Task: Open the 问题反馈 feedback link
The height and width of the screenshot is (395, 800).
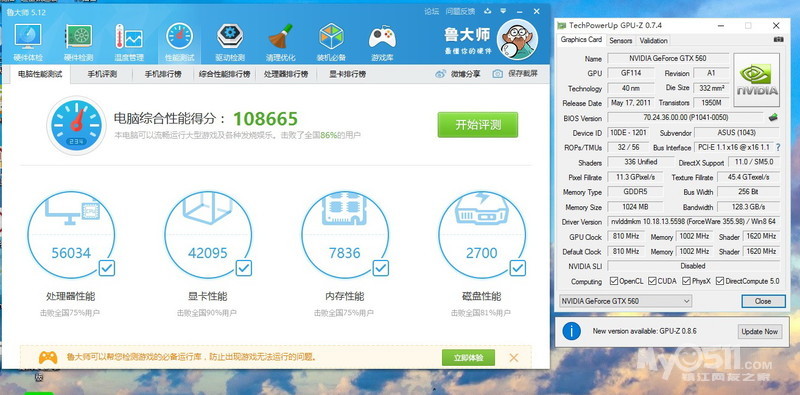Action: point(460,11)
